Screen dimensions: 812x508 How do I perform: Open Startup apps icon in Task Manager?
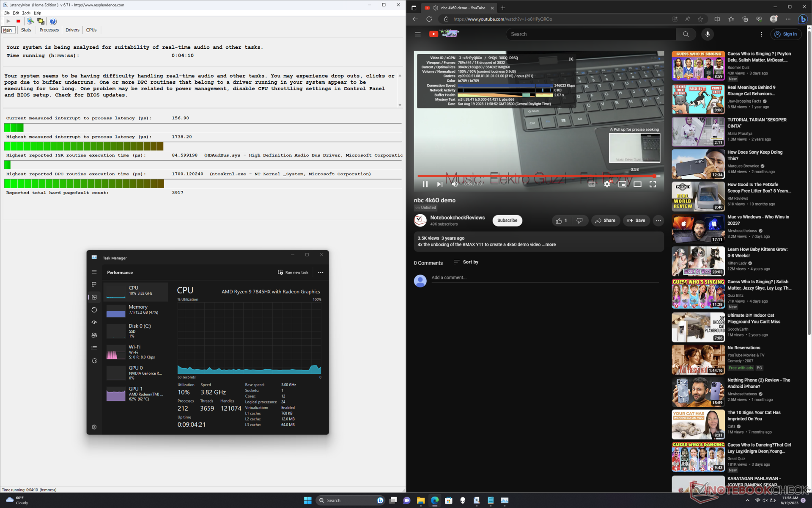coord(94,323)
